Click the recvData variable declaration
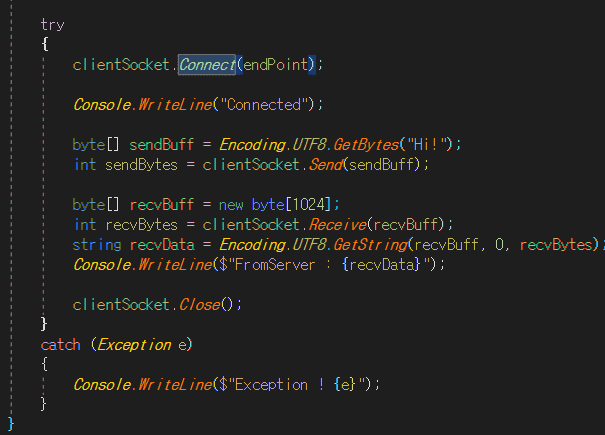 (162, 245)
